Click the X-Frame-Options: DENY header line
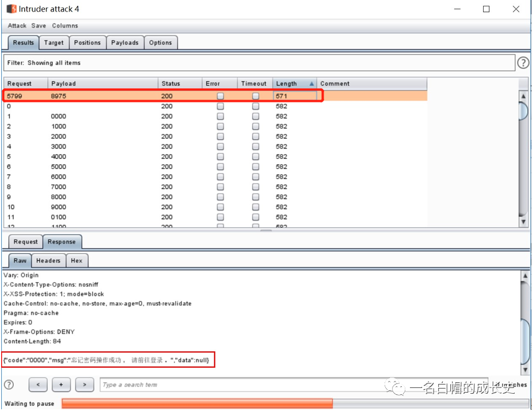 pos(39,332)
